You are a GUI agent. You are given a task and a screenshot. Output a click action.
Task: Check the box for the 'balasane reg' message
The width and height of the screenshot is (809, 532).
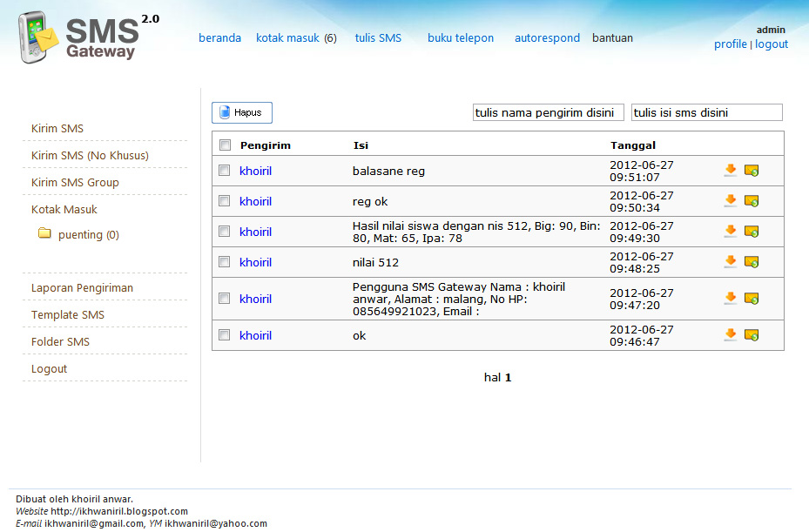(225, 171)
